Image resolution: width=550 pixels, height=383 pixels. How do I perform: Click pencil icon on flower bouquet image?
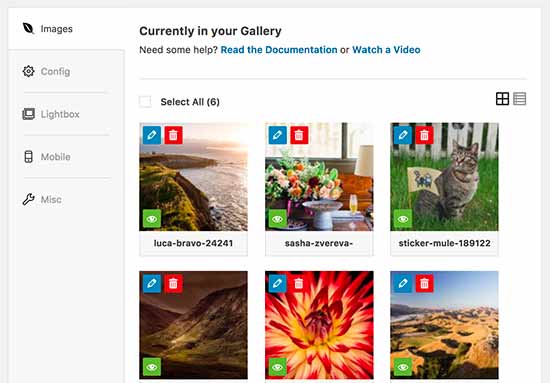[277, 135]
